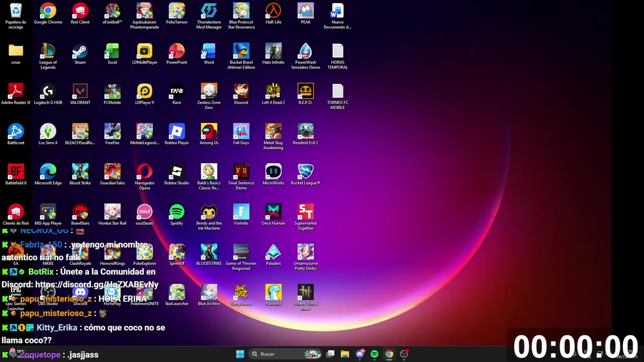Select the LDMultiPlayer icon
Viewport: 644px width, 362px height.
[x=144, y=54]
